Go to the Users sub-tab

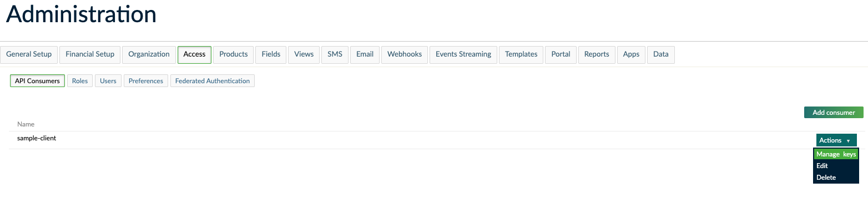tap(108, 81)
